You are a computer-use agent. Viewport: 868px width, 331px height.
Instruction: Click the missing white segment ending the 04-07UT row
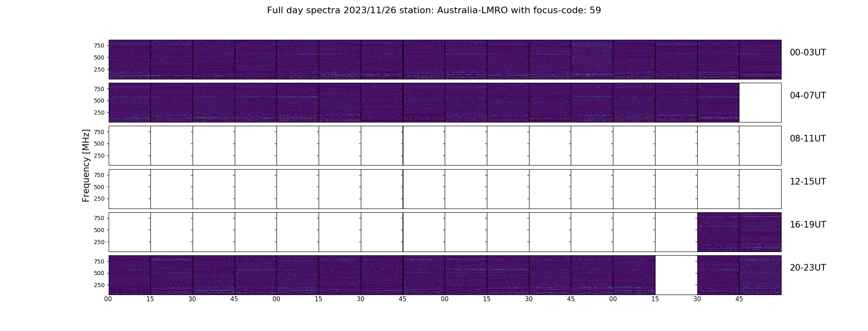pos(760,103)
